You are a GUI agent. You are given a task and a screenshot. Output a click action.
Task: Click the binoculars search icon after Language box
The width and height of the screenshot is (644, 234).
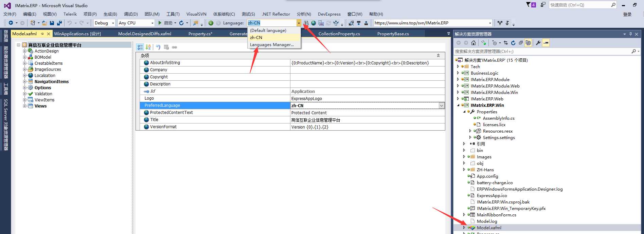click(x=306, y=23)
